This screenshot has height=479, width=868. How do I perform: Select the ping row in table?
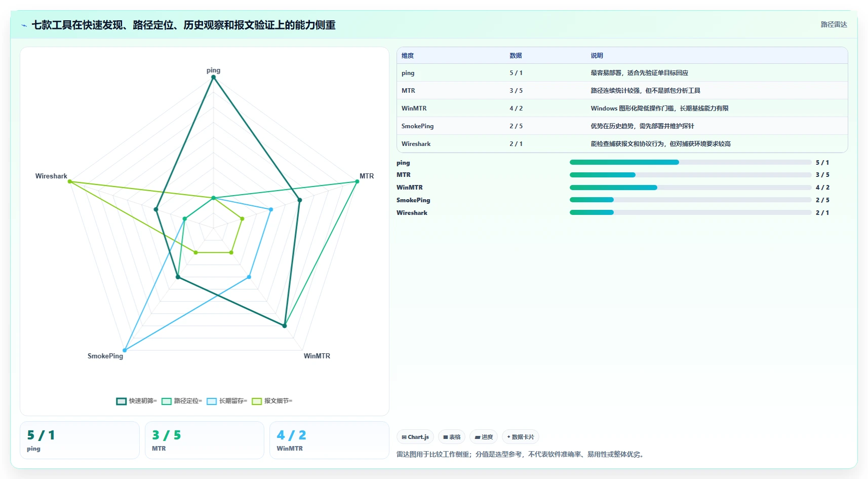[x=622, y=73]
